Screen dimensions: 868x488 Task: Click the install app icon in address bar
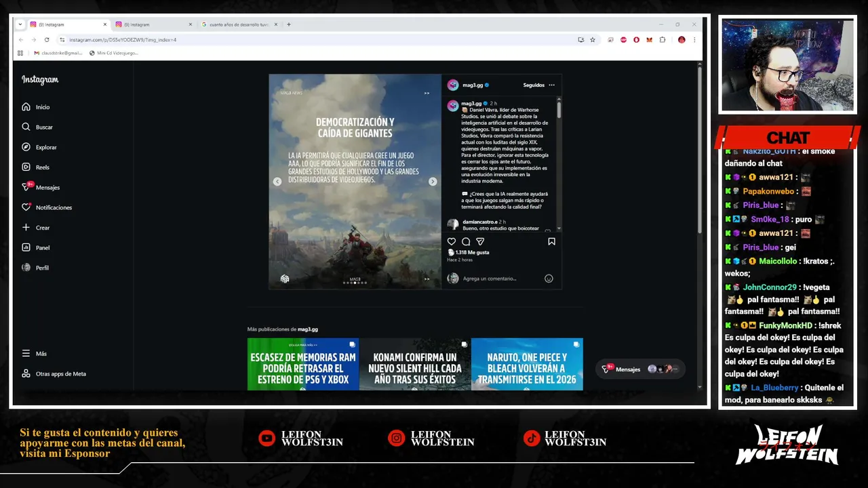click(581, 40)
